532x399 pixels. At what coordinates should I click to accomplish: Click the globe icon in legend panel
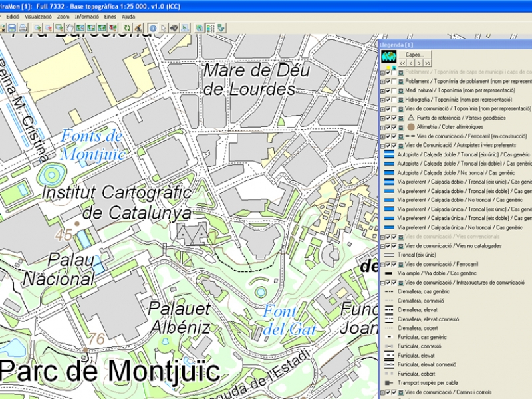tap(388, 56)
